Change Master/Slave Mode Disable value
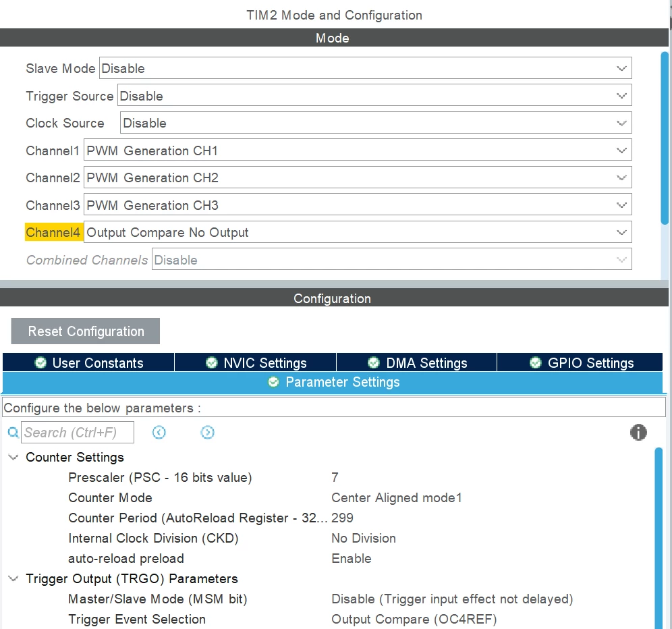Viewport: 672px width, 629px height. 452,599
